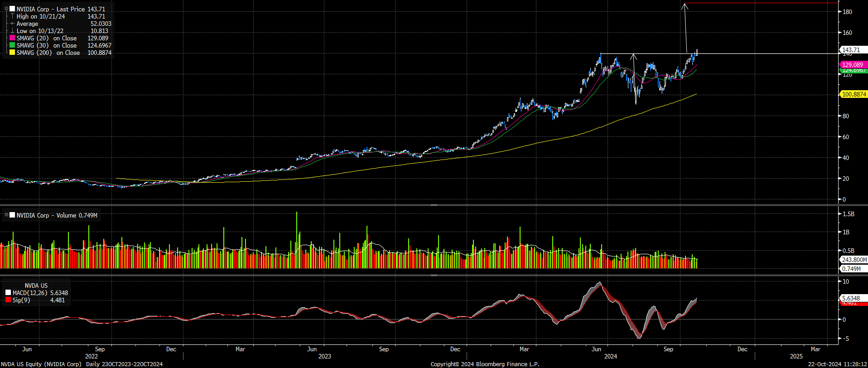Screen dimensions: 868x368
Task: Select the Average value 52.0303
Action: [101, 24]
